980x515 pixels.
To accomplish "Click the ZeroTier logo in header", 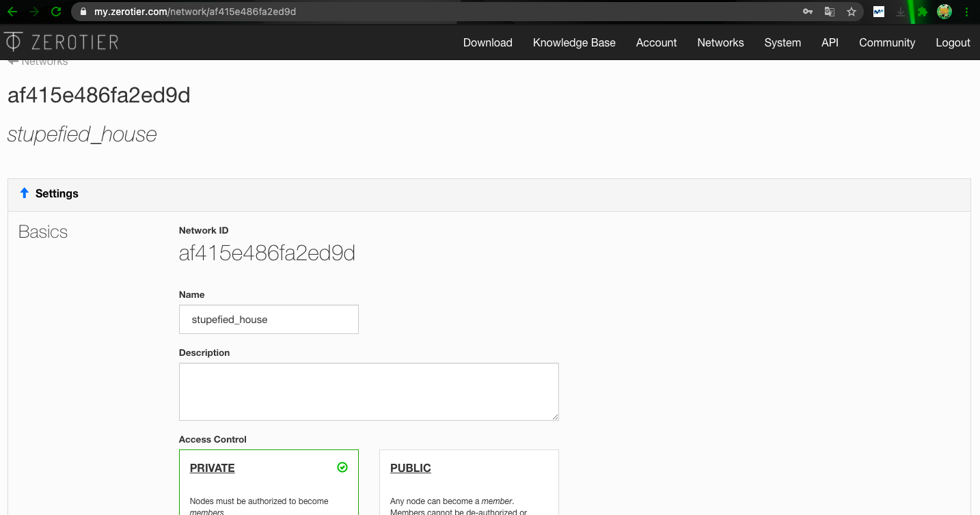I will point(62,42).
